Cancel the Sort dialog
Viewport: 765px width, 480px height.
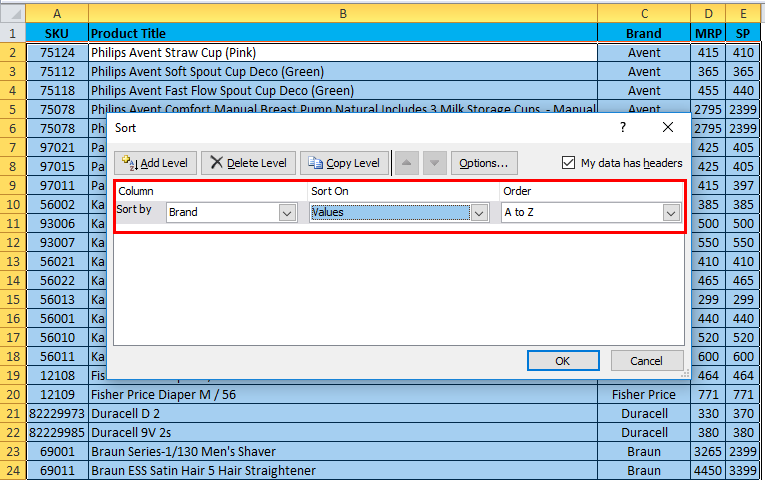(646, 361)
